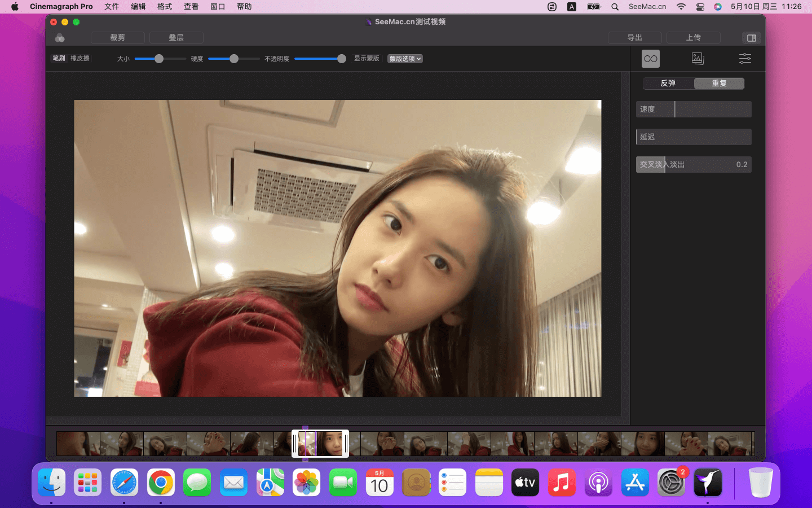
Task: Open the loop settings infinity tab
Action: click(x=651, y=59)
